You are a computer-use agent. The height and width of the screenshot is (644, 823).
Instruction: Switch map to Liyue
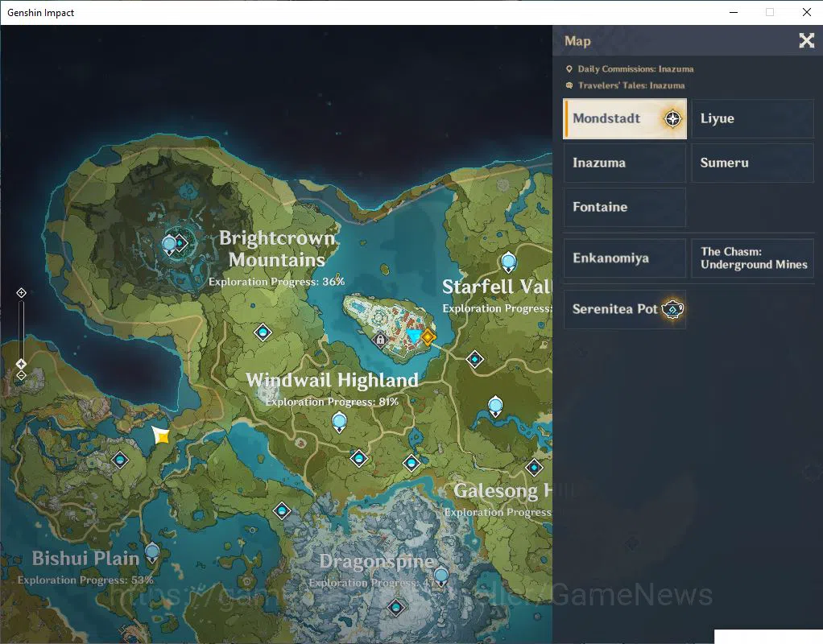753,118
